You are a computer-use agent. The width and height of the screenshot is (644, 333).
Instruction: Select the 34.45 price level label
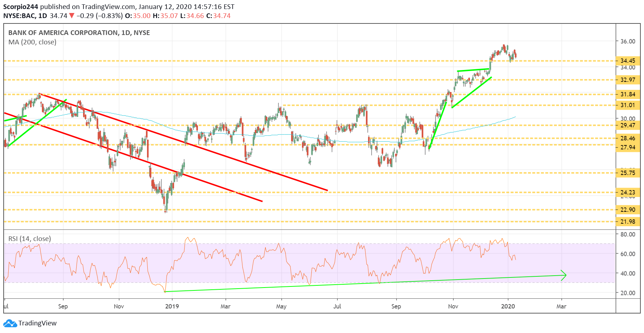click(x=628, y=61)
